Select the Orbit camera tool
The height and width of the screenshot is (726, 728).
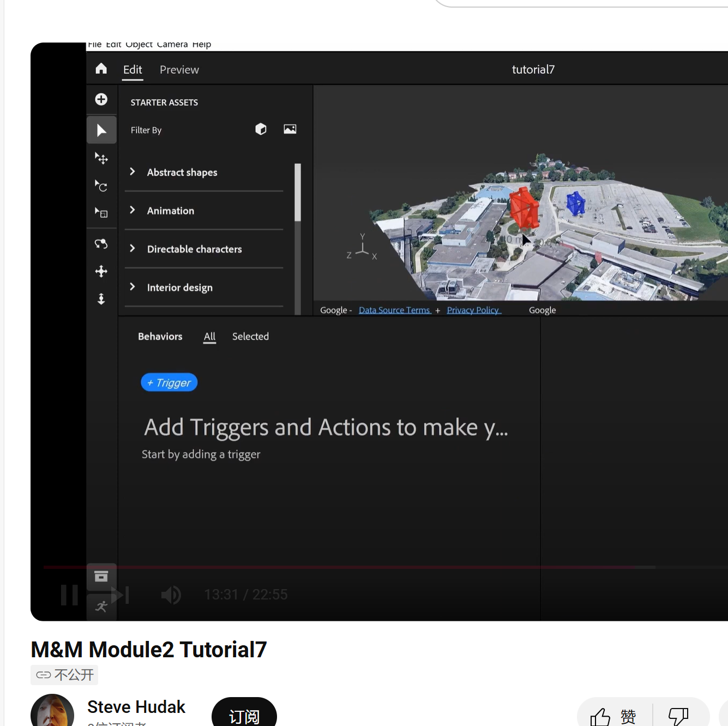pos(101,244)
